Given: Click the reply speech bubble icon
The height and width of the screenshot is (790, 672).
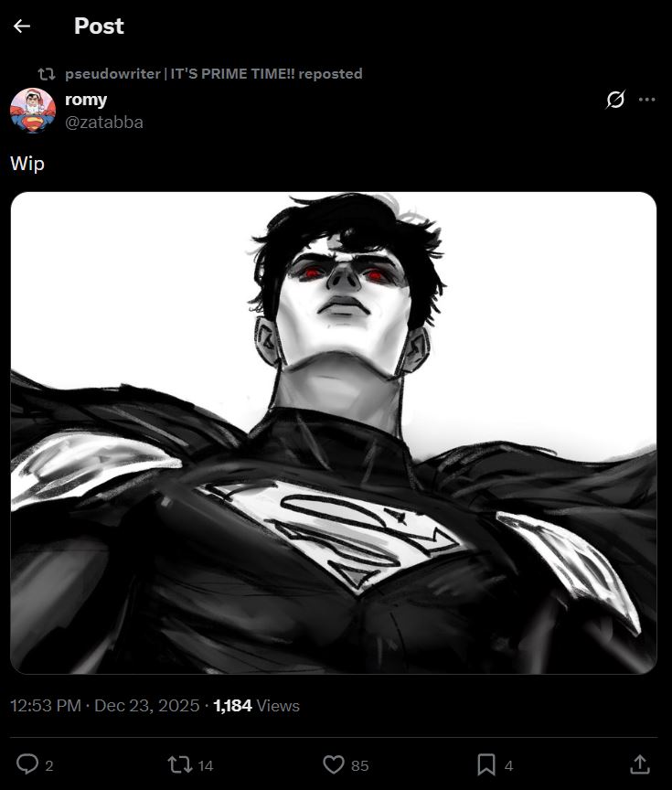Looking at the screenshot, I should 27,763.
